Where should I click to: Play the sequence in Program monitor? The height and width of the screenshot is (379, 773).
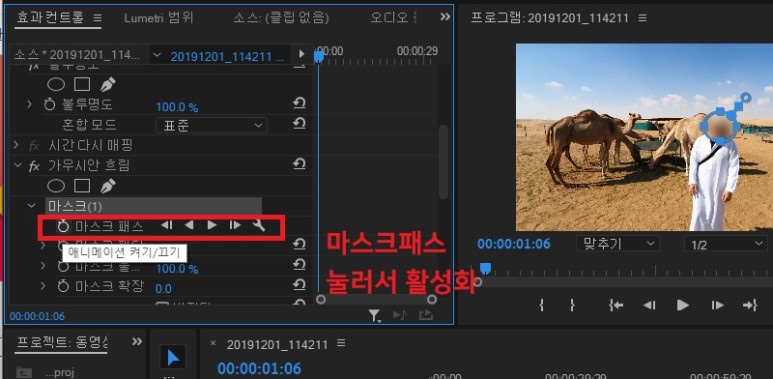682,305
